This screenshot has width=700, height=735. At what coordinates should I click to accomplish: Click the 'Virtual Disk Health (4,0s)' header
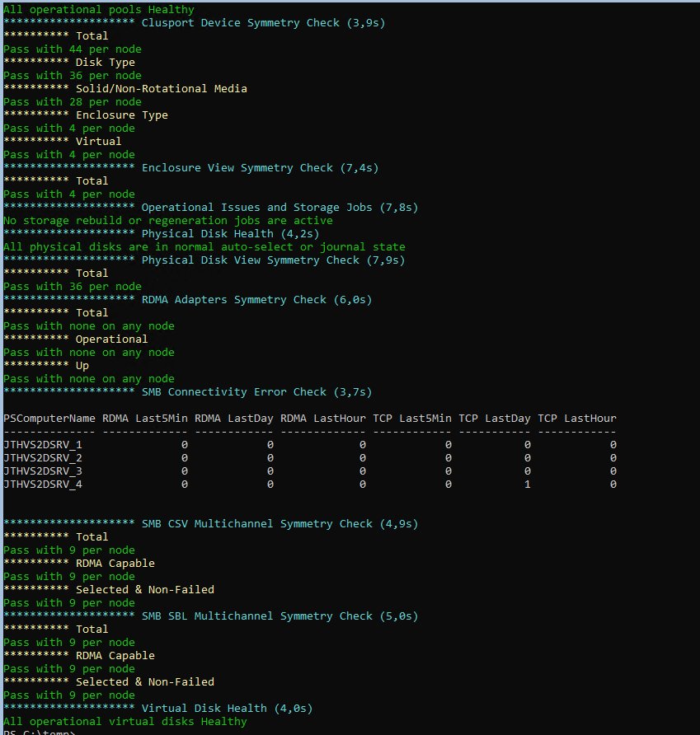[x=227, y=709]
